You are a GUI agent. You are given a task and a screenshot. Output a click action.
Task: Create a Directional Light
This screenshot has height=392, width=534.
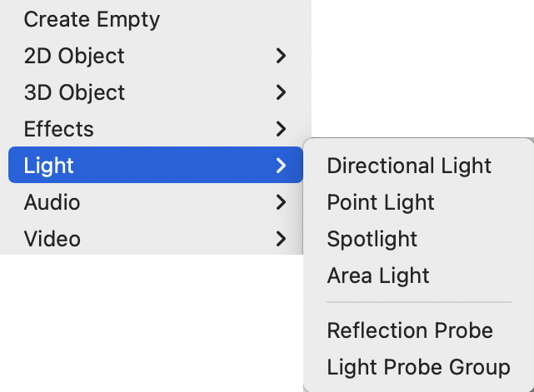click(409, 166)
